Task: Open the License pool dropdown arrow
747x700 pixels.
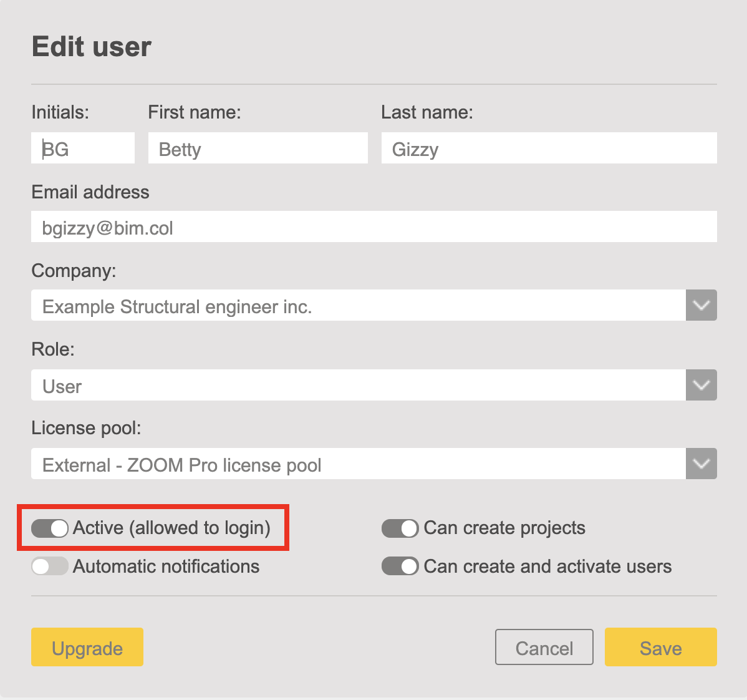Action: pos(701,463)
